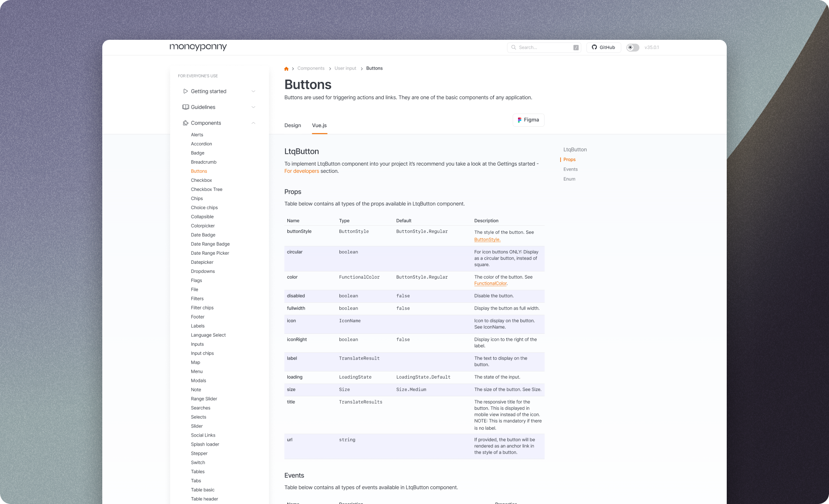This screenshot has width=829, height=504.
Task: Collapse the Components section
Action: coord(253,123)
